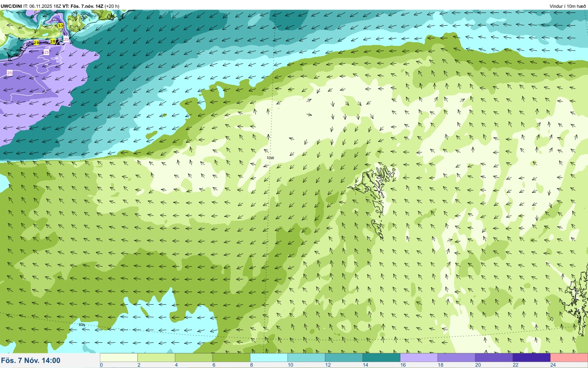Image resolution: width=588 pixels, height=368 pixels.
Task: Pick the 4–6 green legend swatch
Action: [x=194, y=357]
